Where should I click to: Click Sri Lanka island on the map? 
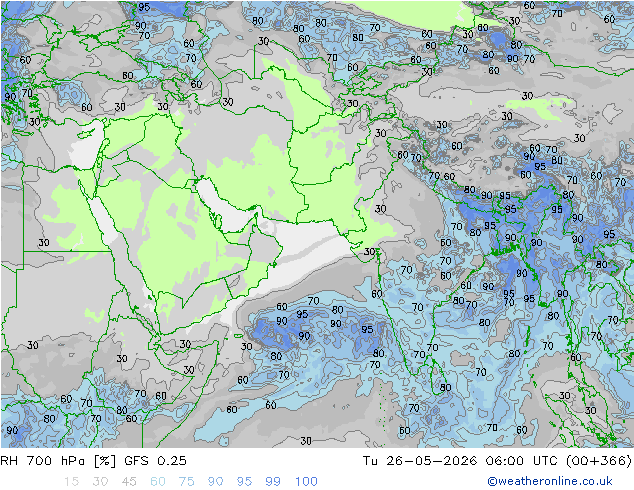coord(437,376)
